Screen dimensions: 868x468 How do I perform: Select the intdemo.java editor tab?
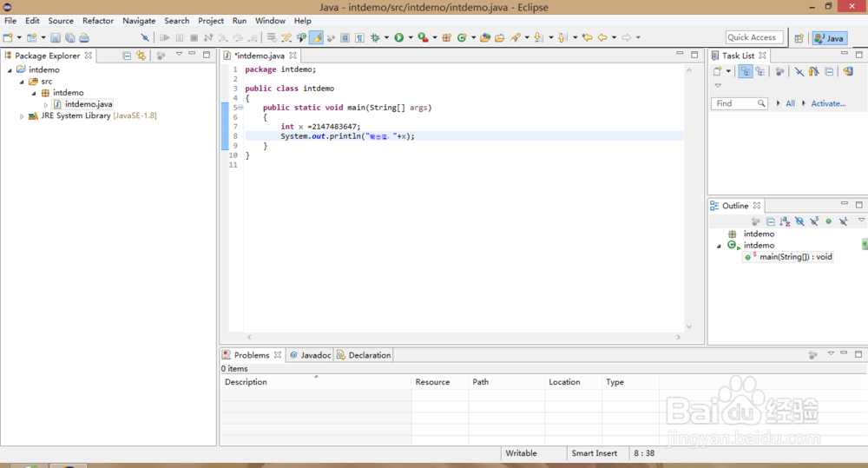coord(259,56)
